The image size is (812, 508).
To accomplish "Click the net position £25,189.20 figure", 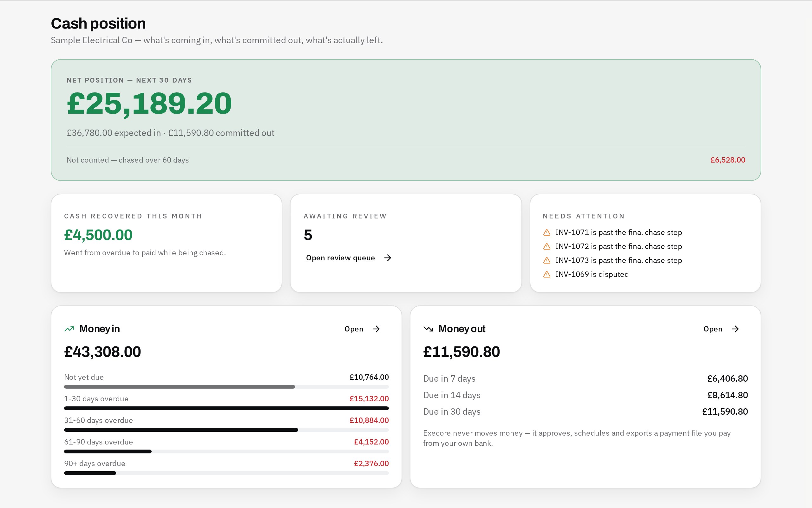I will coord(149,104).
